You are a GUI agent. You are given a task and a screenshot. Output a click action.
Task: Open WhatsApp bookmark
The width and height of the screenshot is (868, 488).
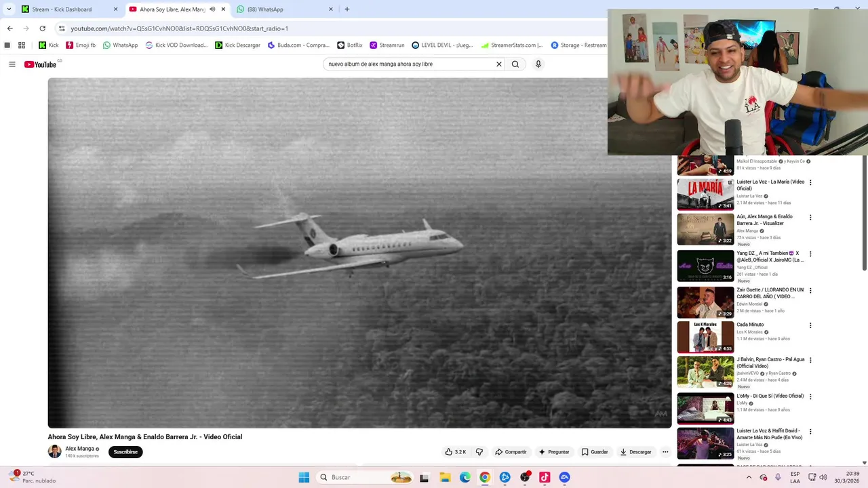pyautogui.click(x=120, y=45)
